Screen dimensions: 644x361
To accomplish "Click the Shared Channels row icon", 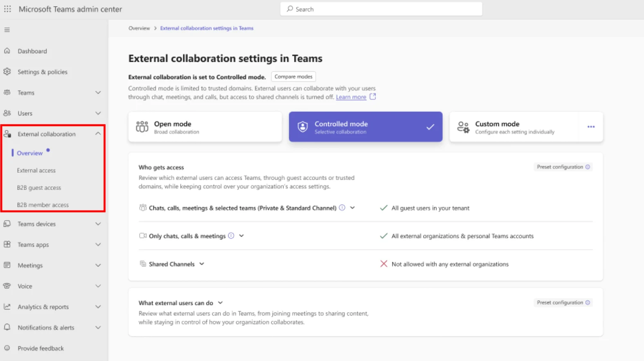I will (x=143, y=264).
